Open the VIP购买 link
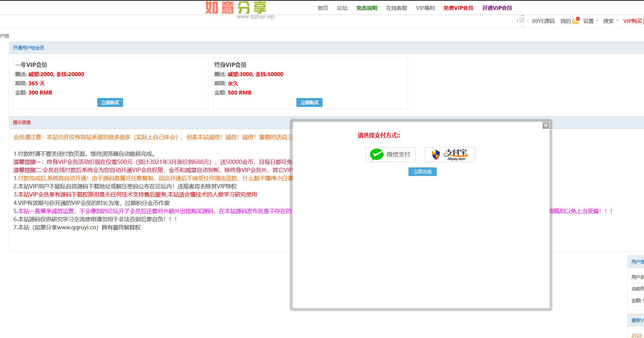Viewport: 644px width, 338px height. tap(633, 21)
